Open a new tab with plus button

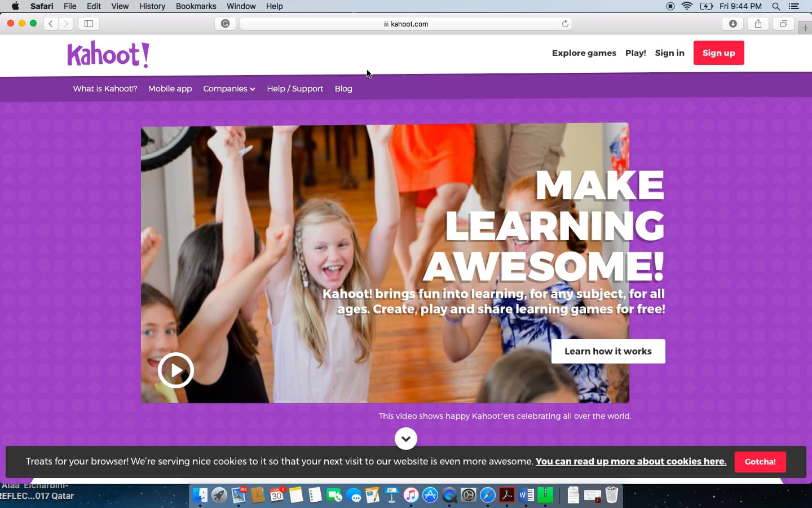point(805,28)
